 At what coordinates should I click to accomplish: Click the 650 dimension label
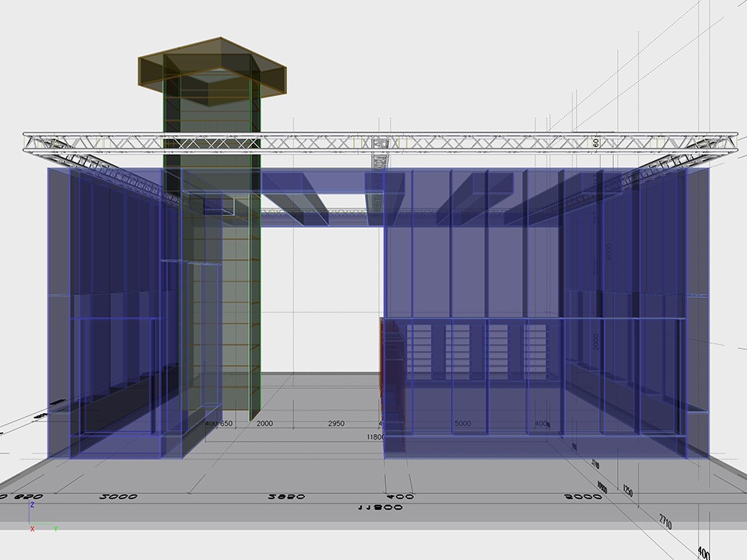(226, 424)
